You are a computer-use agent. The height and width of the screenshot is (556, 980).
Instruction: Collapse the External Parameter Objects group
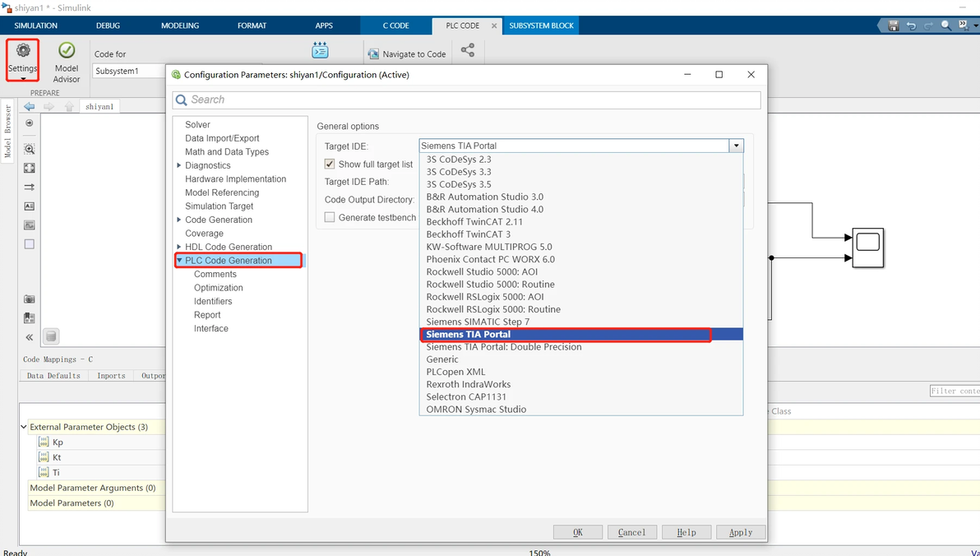click(24, 427)
